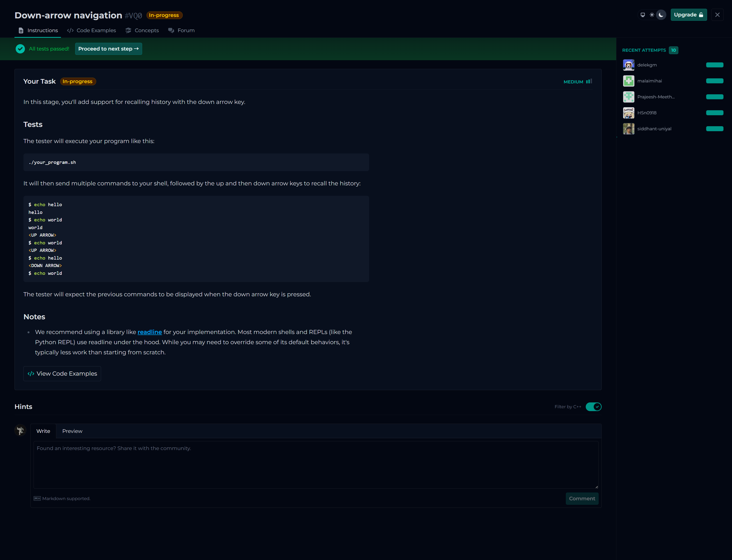
Task: Click your profile avatar beside comment box
Action: click(x=20, y=430)
